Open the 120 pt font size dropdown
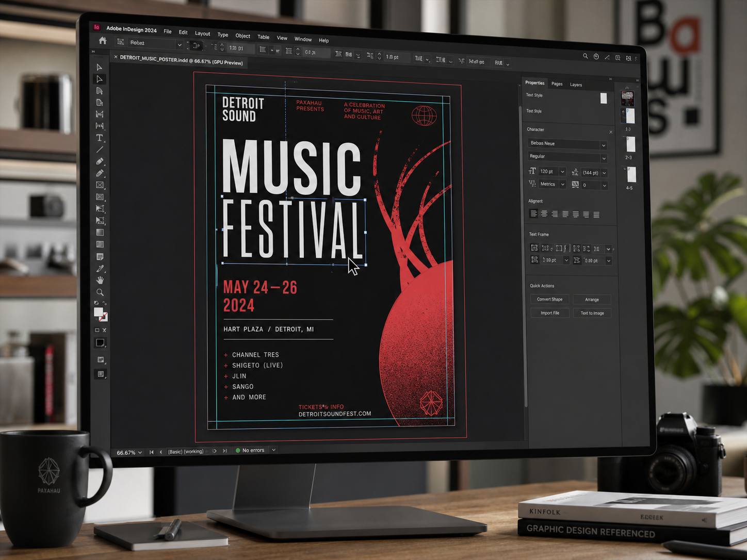Image resolution: width=747 pixels, height=560 pixels. coord(562,172)
